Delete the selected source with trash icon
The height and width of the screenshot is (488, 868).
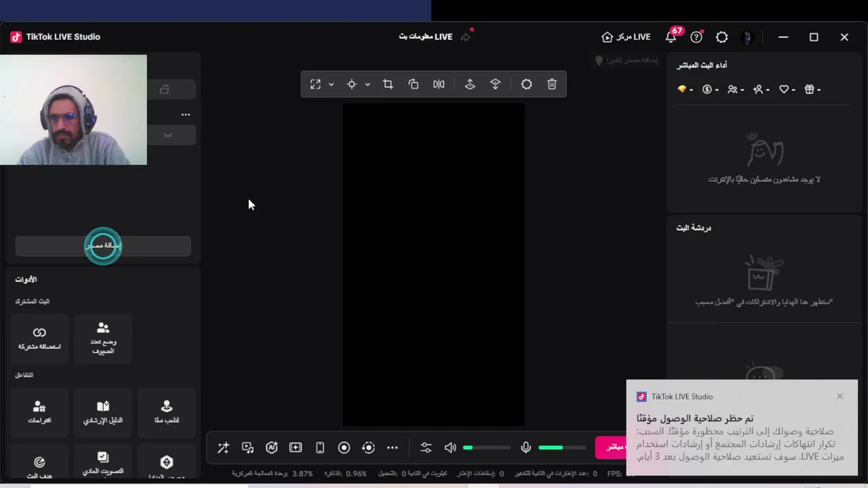point(552,84)
